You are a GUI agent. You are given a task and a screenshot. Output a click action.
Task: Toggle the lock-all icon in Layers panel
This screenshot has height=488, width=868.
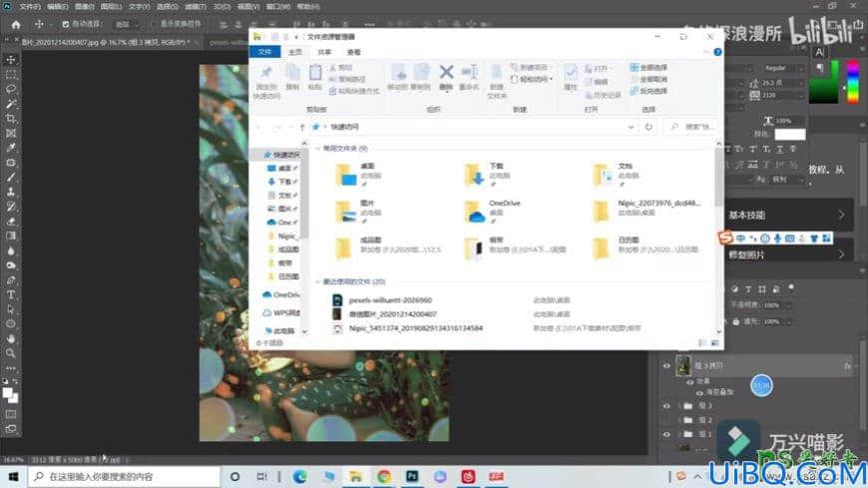coord(735,321)
